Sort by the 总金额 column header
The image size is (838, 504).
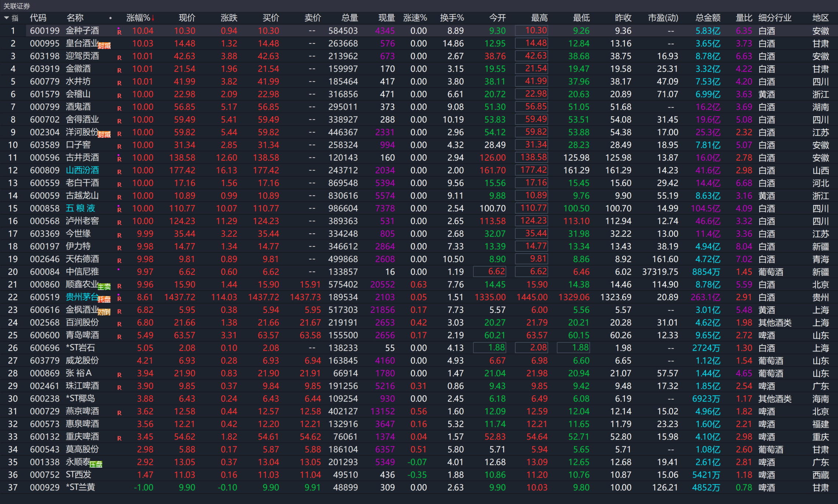coord(708,18)
